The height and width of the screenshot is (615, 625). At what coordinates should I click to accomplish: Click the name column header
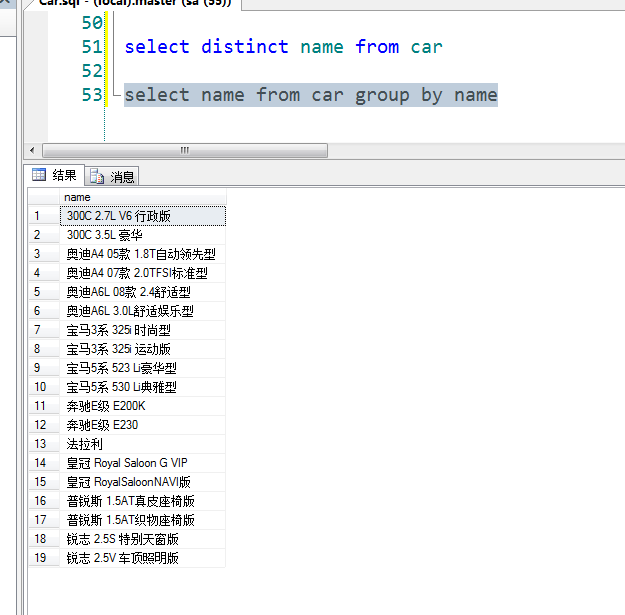tap(143, 197)
